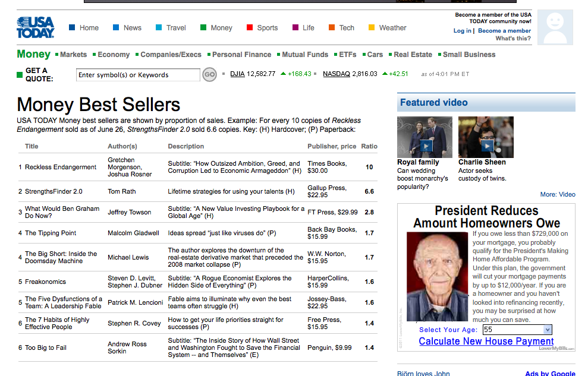Click the Money Best Sellers page heading
This screenshot has width=588, height=376.
click(99, 105)
